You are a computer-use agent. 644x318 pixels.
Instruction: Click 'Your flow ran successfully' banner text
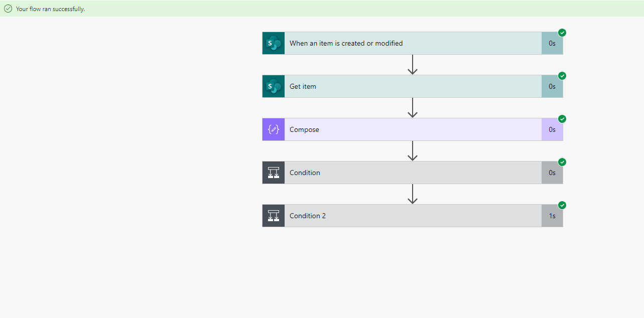point(50,9)
